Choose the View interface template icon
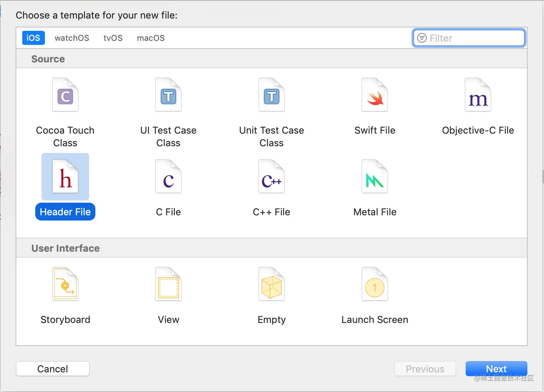 [168, 284]
